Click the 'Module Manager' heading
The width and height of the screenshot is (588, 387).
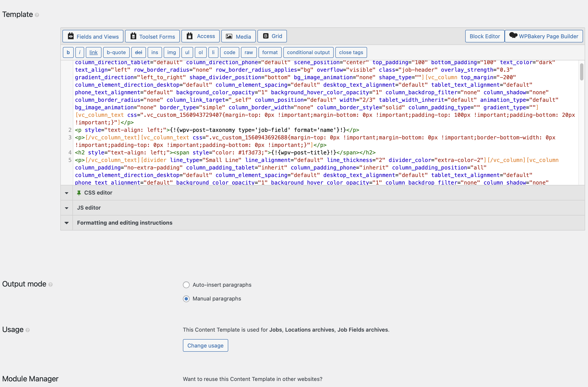pyautogui.click(x=30, y=379)
